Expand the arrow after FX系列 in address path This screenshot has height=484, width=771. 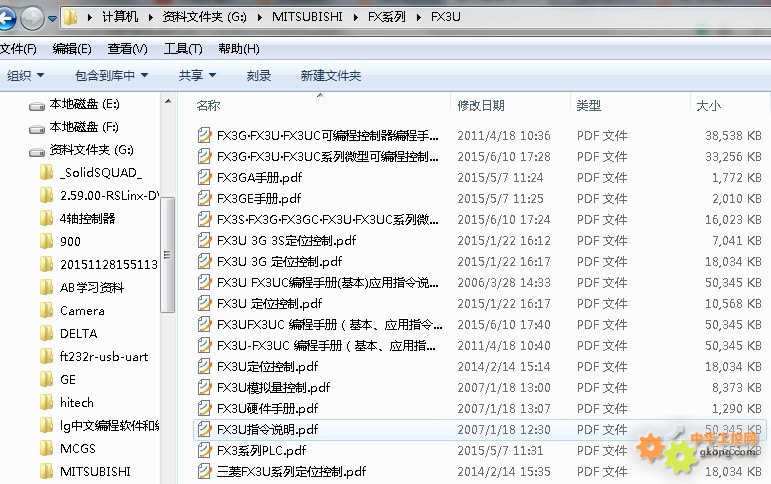click(418, 17)
